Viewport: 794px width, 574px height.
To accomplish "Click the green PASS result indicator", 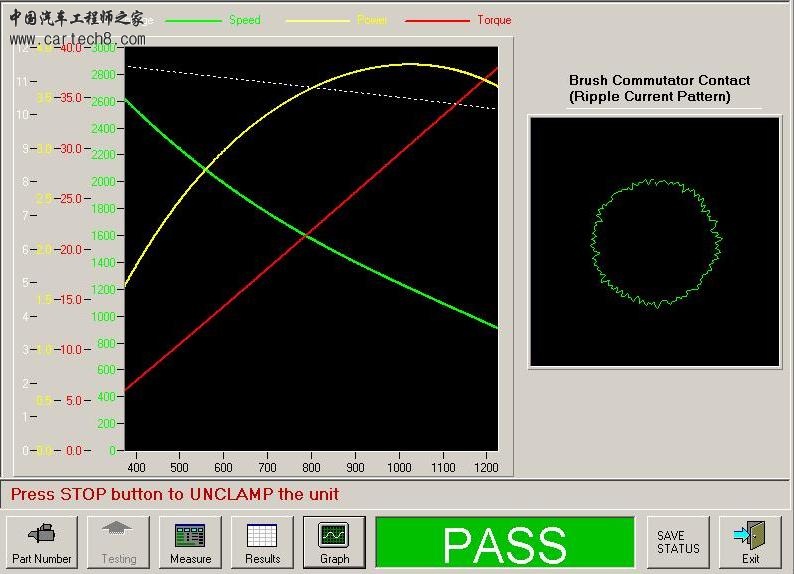I will pyautogui.click(x=504, y=544).
